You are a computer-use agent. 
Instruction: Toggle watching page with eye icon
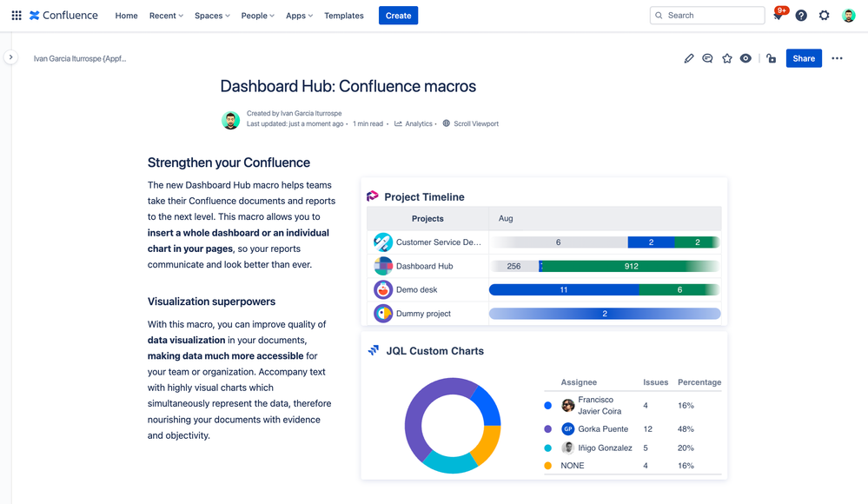(x=745, y=58)
